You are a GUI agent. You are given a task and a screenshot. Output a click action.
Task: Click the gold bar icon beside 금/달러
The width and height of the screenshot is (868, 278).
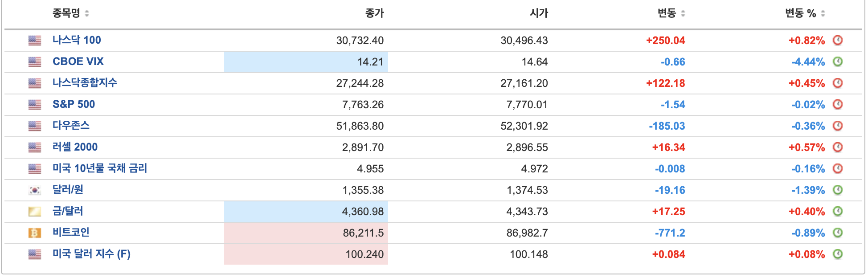[35, 212]
